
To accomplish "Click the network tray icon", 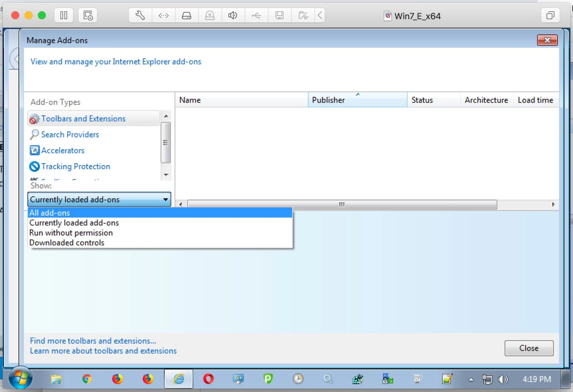I will pyautogui.click(x=487, y=380).
